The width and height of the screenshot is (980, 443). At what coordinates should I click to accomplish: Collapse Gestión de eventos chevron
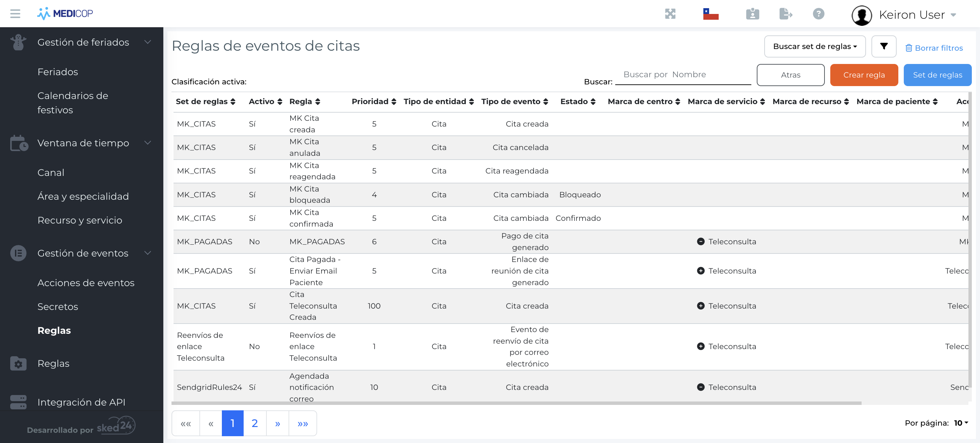point(148,253)
